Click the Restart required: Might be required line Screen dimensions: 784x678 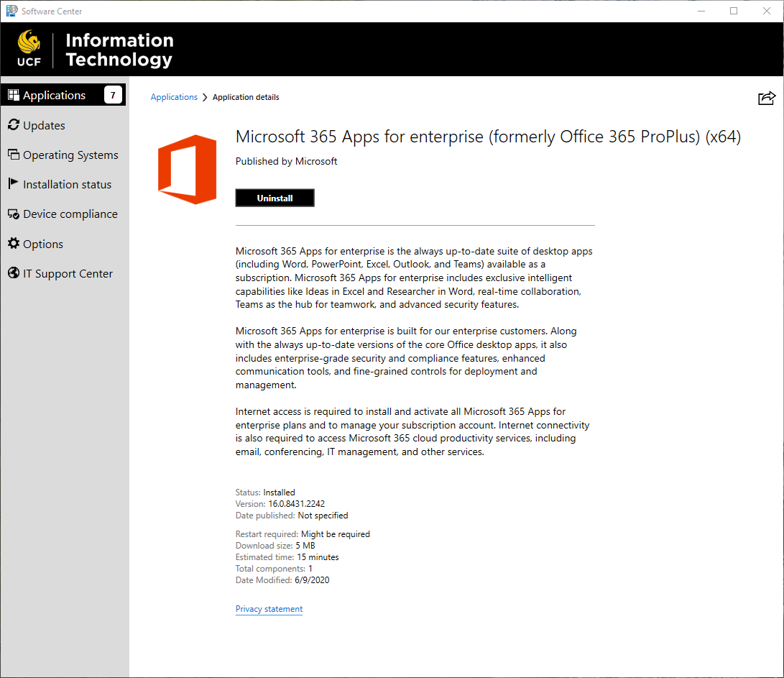pos(303,534)
